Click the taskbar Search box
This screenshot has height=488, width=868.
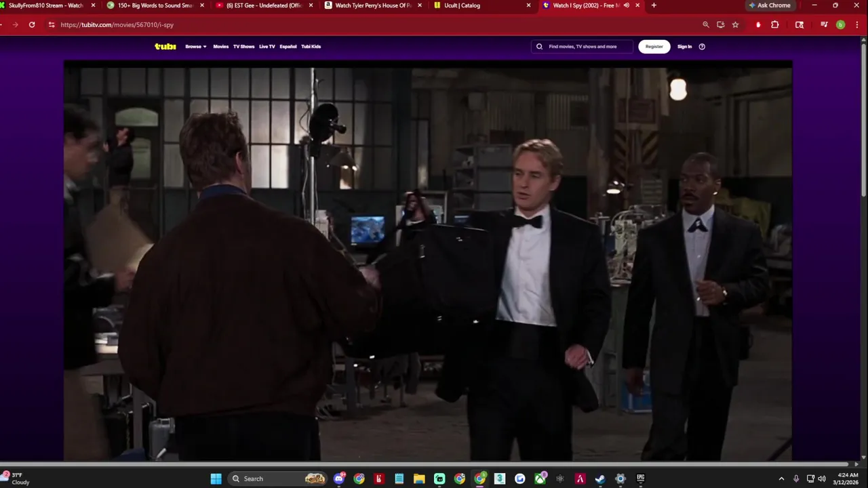pos(279,479)
